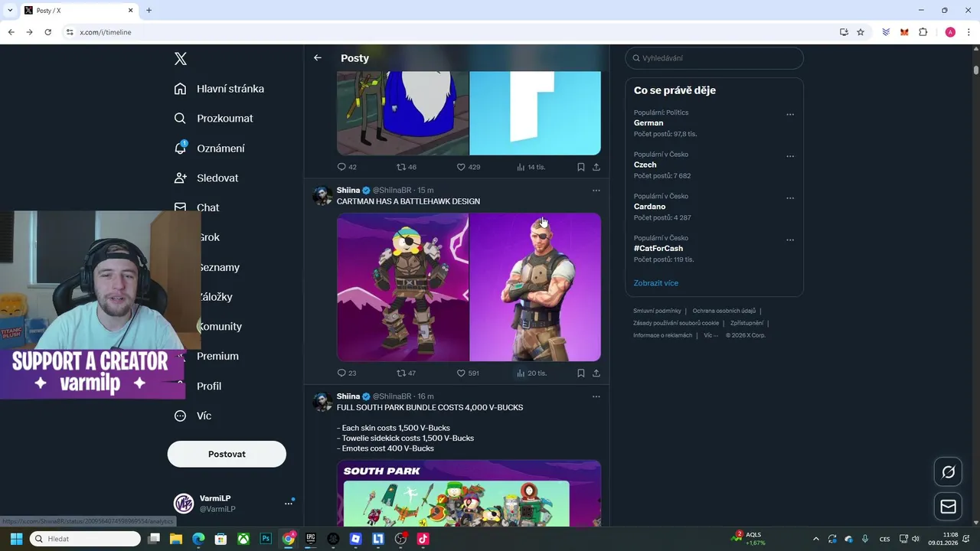Viewport: 980px width, 551px height.
Task: Open more options for Cardano trend
Action: (x=790, y=198)
